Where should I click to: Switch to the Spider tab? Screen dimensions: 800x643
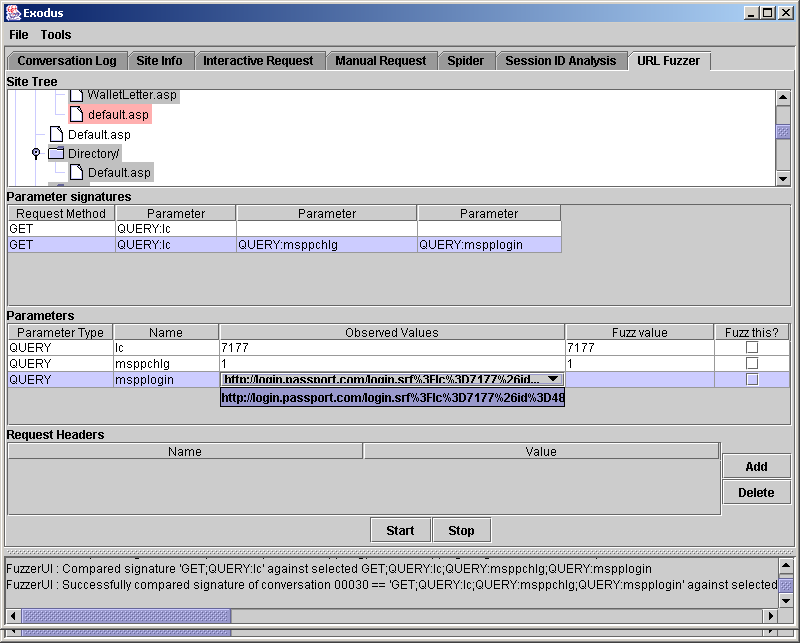point(465,61)
